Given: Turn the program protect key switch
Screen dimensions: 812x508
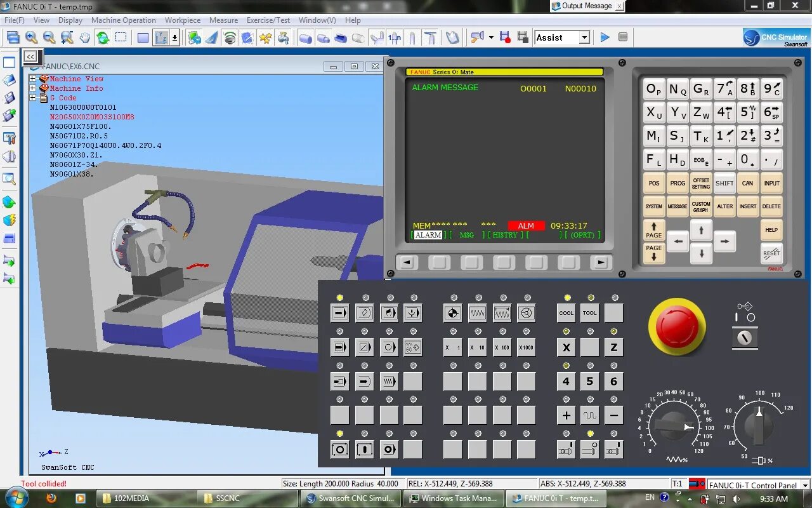Looking at the screenshot, I should coord(745,337).
